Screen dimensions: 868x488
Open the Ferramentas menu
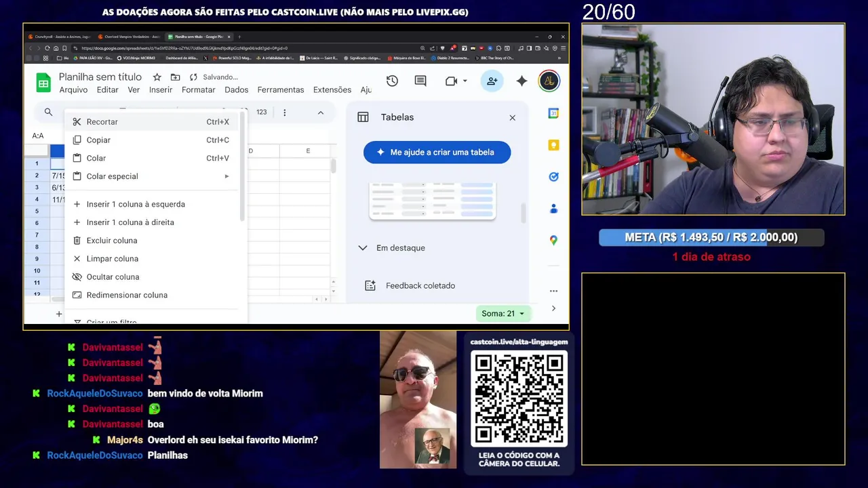coord(281,90)
